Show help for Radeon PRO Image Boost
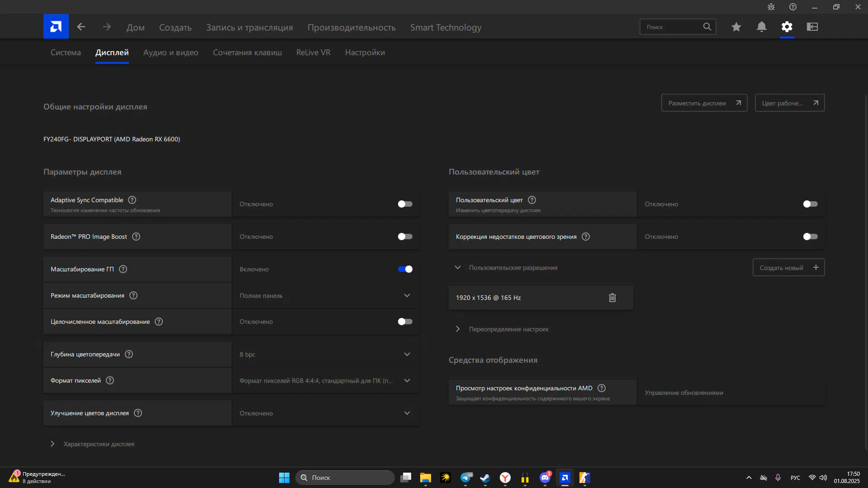The width and height of the screenshot is (868, 488). 136,237
